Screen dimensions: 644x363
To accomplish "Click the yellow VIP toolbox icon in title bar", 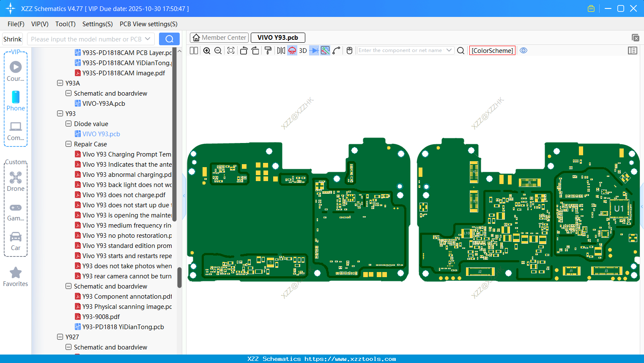I will click(x=591, y=8).
